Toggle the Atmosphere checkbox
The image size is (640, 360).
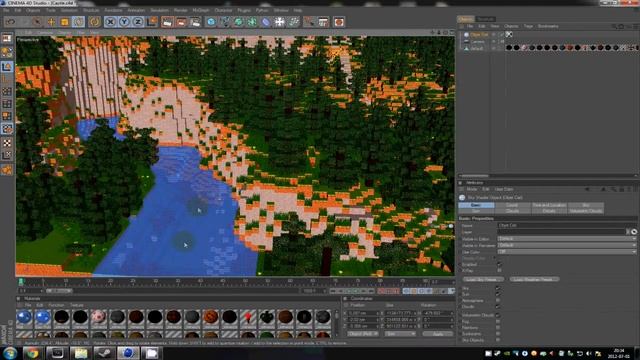pos(498,300)
